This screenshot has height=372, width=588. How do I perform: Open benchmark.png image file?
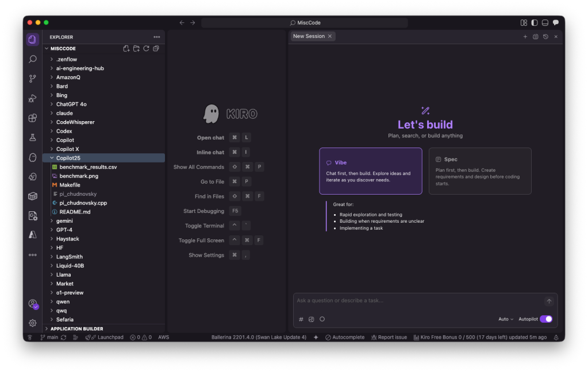pos(104,176)
